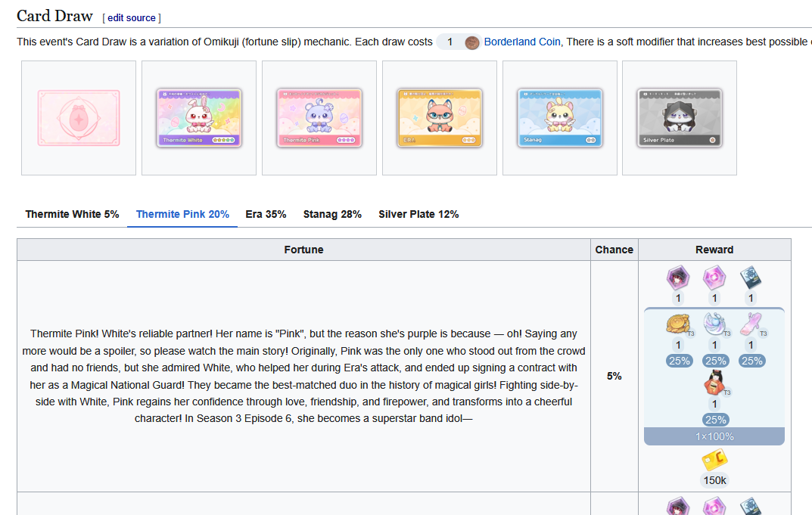Screen dimensions: 812x515
Task: Click the 25% badge under pink shoe
Action: tap(751, 361)
